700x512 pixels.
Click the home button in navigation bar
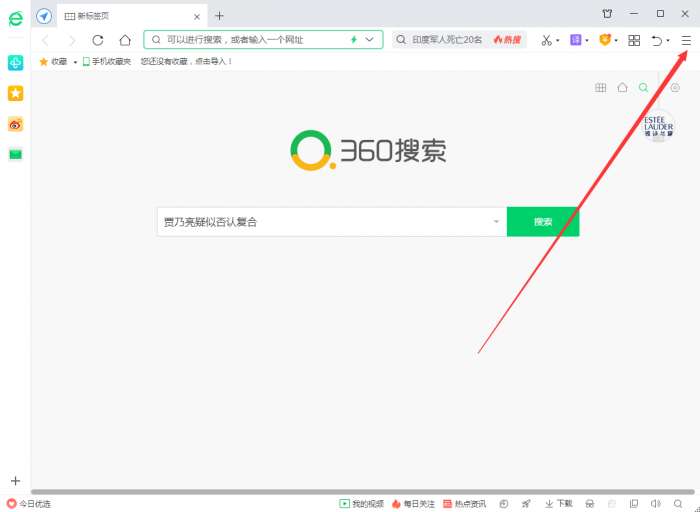125,40
